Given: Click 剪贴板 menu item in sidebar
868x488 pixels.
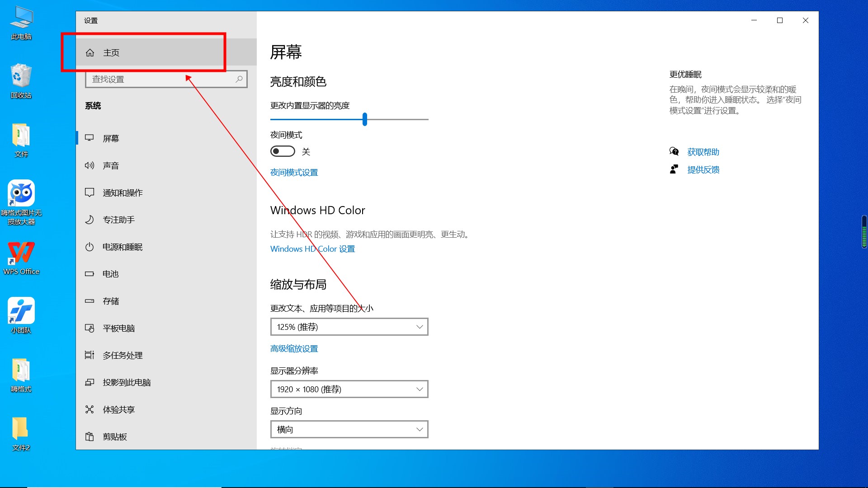Looking at the screenshot, I should coord(114,436).
